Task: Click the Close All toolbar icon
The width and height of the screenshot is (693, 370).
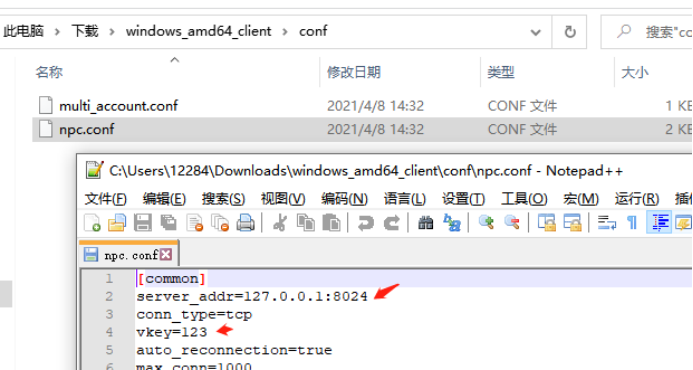Action: [x=220, y=222]
